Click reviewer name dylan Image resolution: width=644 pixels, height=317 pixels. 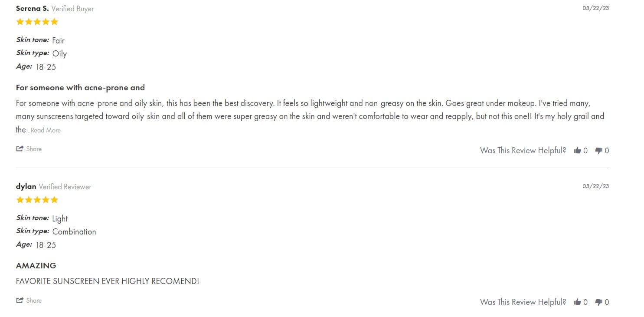26,186
